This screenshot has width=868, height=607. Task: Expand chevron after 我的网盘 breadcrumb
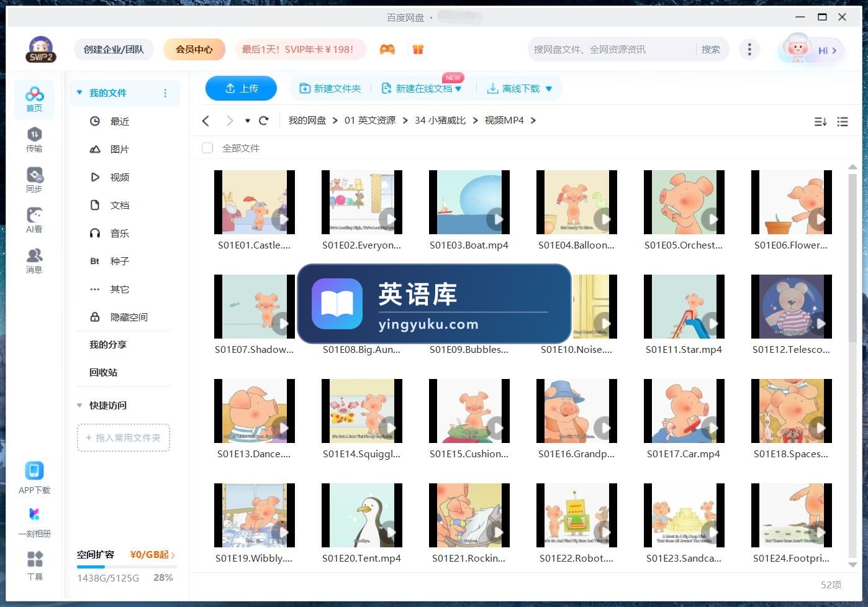[335, 121]
